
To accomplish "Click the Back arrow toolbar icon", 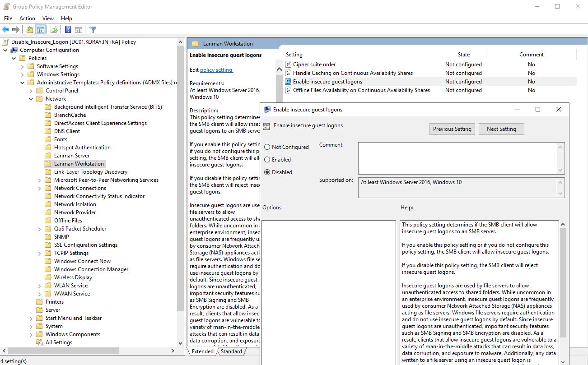I will [x=5, y=30].
